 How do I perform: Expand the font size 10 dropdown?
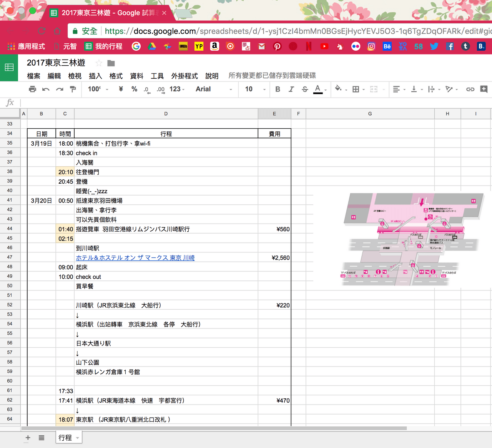point(255,89)
